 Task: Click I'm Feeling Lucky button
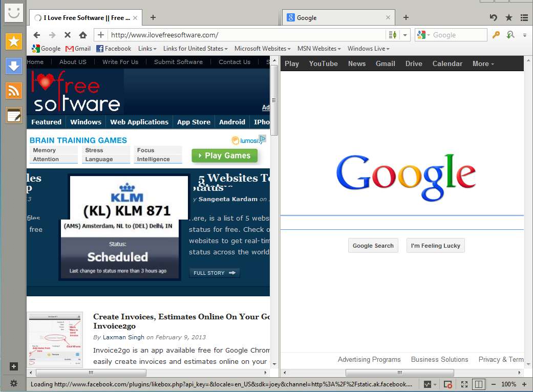[x=435, y=246]
